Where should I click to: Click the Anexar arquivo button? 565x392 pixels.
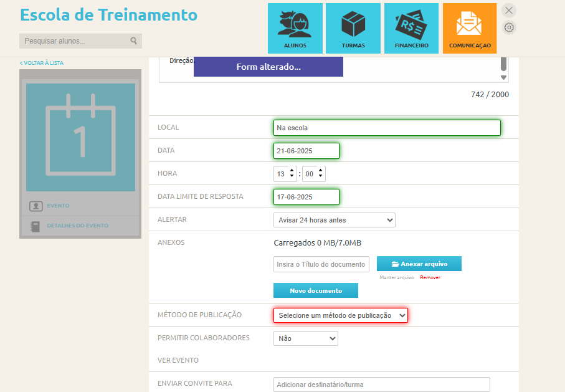419,264
